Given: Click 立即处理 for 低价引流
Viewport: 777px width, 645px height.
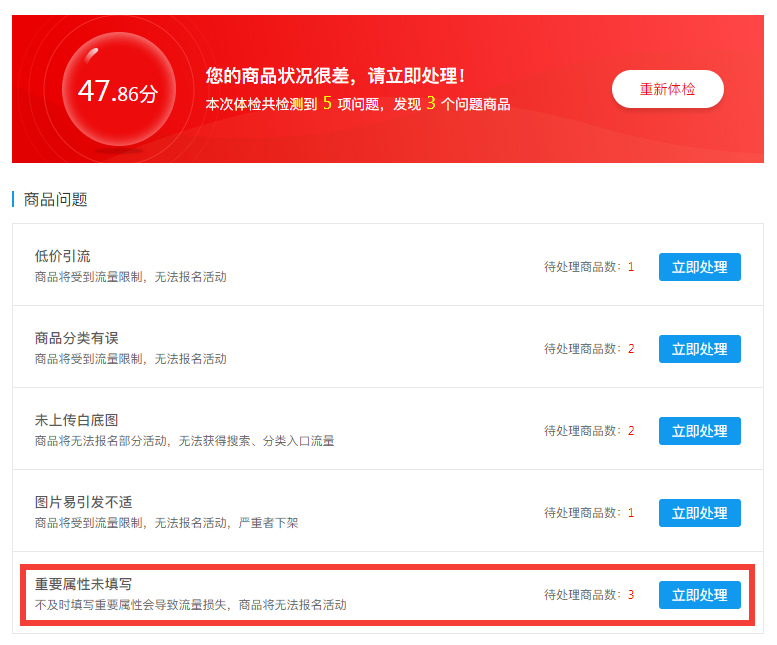Looking at the screenshot, I should (700, 267).
